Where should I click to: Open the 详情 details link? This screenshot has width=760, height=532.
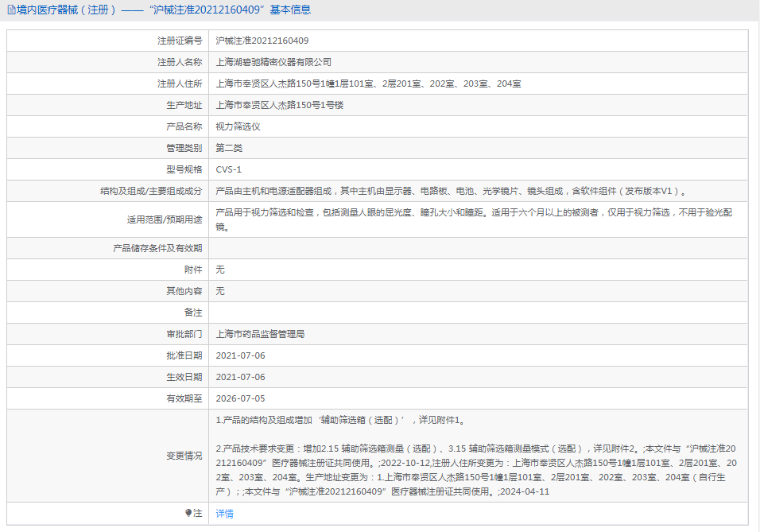coord(225,514)
